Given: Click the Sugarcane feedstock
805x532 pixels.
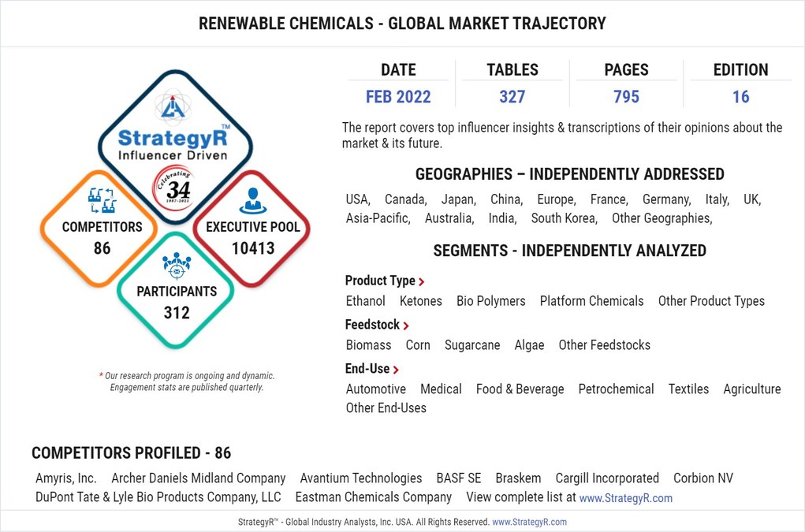Looking at the screenshot, I should point(472,345).
